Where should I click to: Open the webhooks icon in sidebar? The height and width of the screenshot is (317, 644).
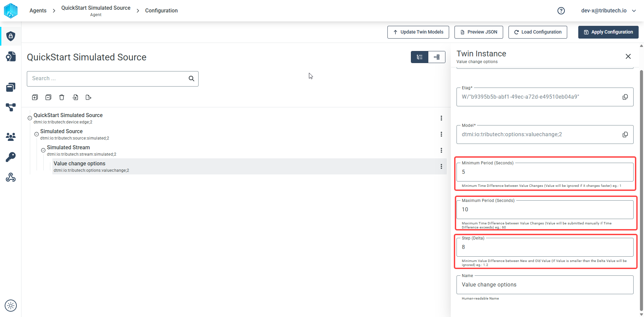pyautogui.click(x=11, y=177)
